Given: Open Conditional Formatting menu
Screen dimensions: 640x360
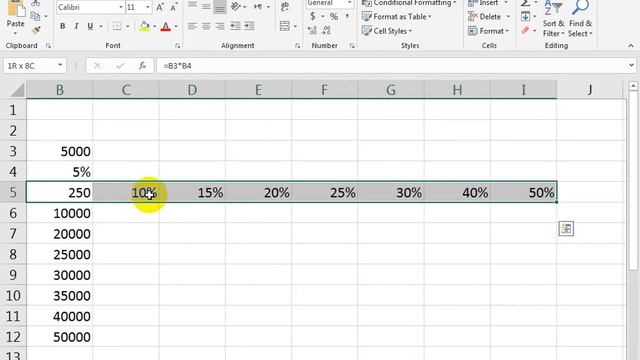Looking at the screenshot, I should 409,3.
